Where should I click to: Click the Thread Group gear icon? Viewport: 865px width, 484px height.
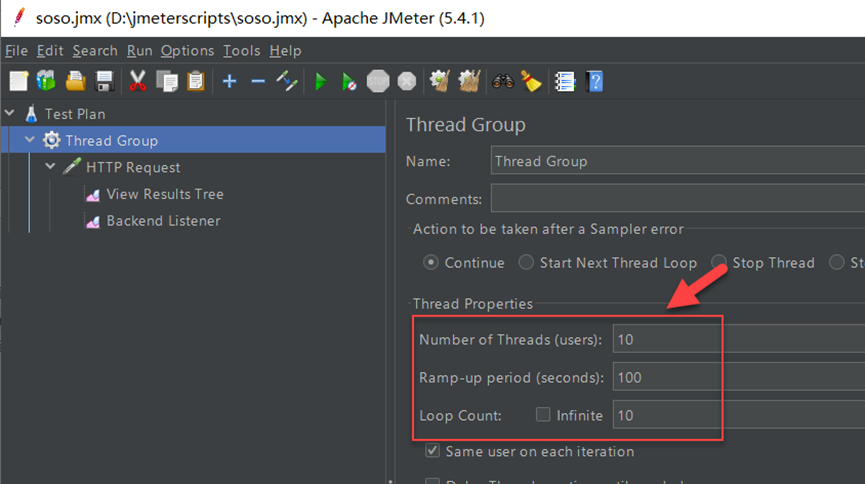51,140
